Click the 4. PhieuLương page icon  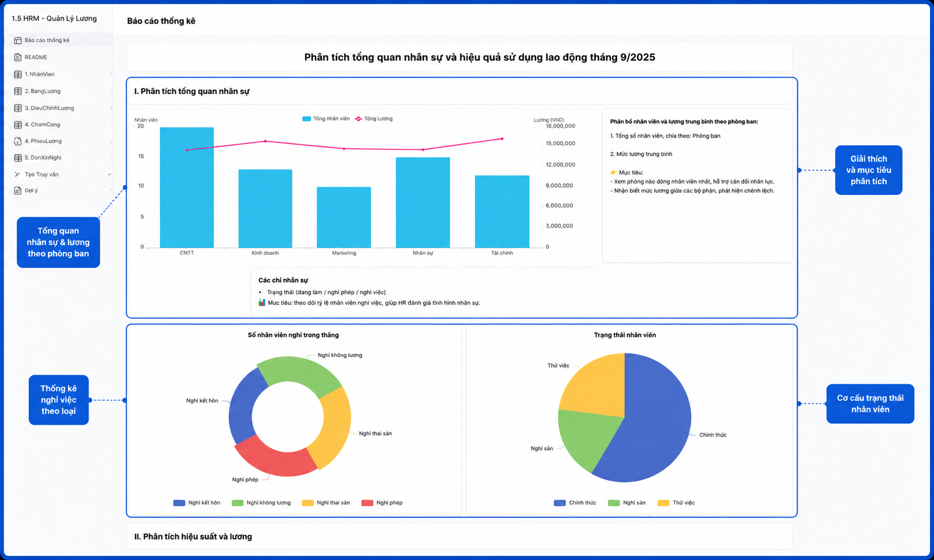(18, 141)
